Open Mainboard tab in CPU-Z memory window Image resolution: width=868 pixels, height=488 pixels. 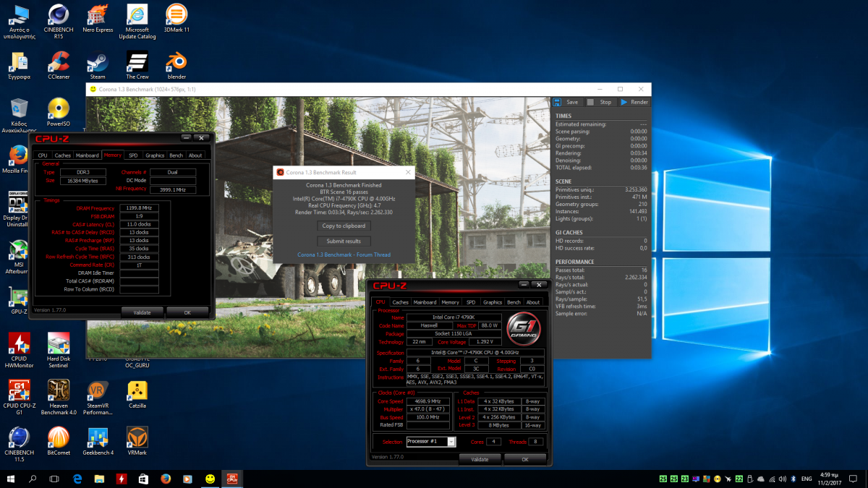88,155
